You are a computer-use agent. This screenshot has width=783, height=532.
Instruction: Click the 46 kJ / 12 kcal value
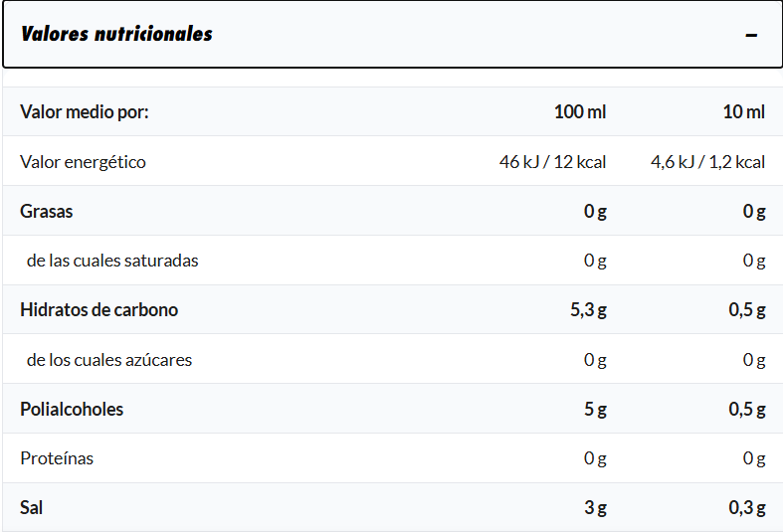click(x=552, y=161)
